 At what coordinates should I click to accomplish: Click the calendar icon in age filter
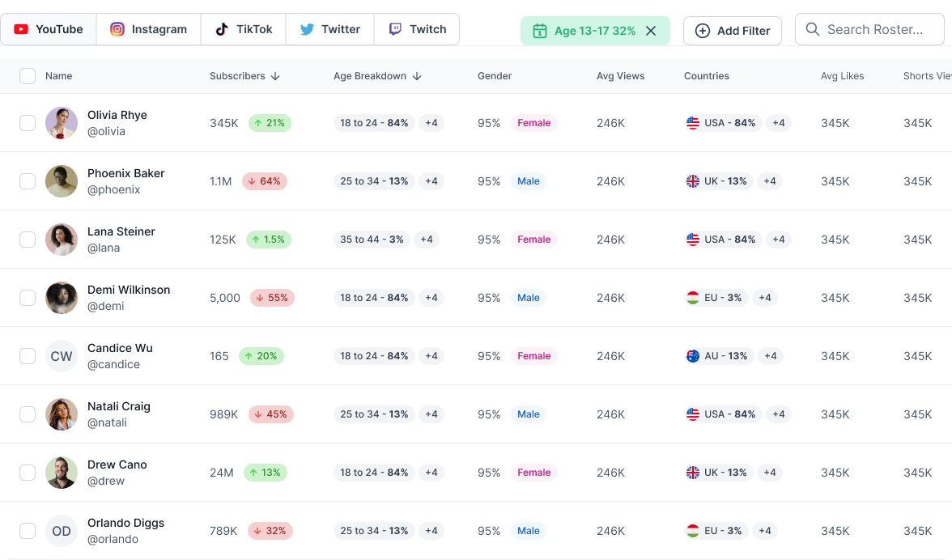pyautogui.click(x=540, y=31)
